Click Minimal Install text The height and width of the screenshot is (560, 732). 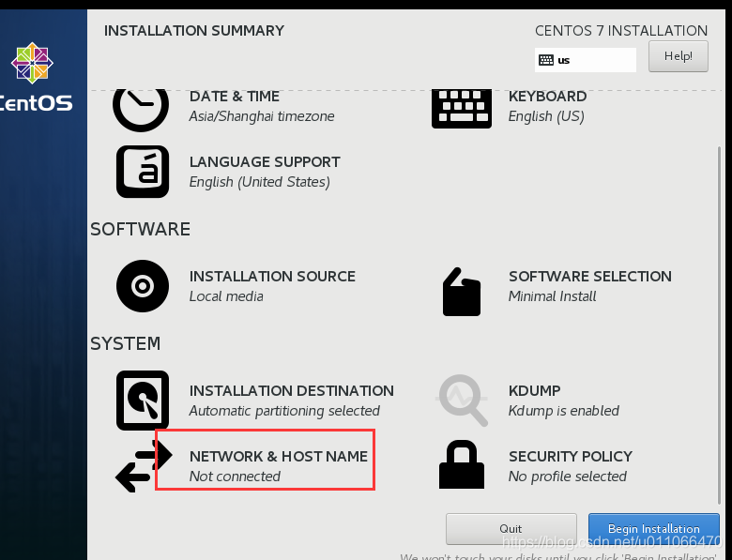[x=552, y=296]
